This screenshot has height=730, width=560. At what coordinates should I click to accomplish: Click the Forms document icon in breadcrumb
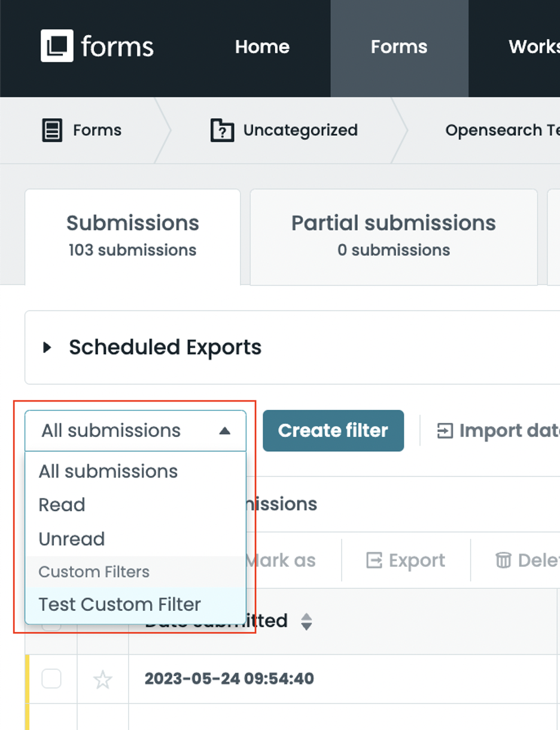pyautogui.click(x=53, y=130)
